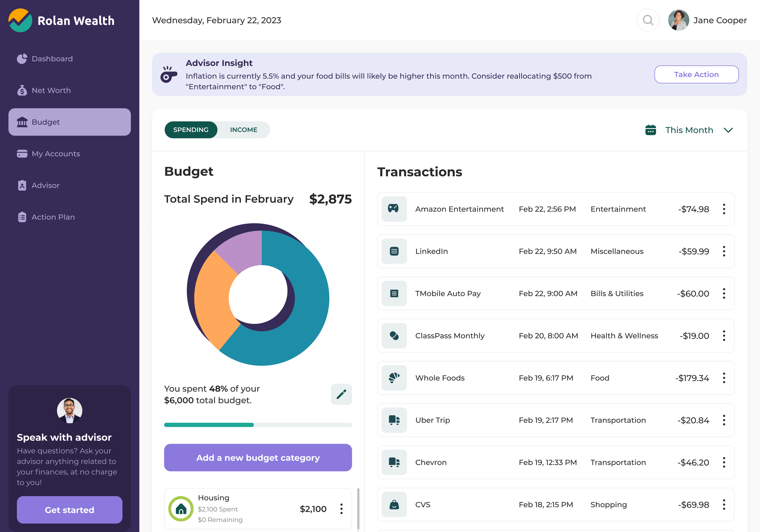Open the LinkedIn row three-dot menu
The width and height of the screenshot is (760, 532).
(x=724, y=251)
